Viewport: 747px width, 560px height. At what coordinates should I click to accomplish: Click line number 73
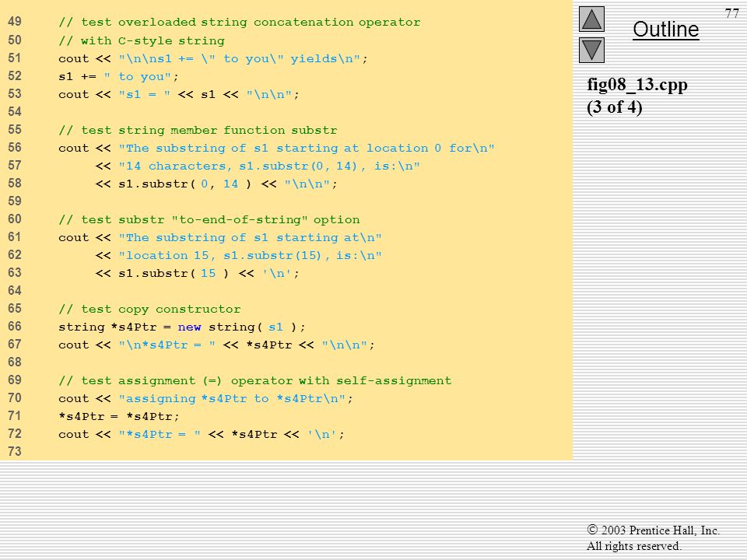point(15,451)
